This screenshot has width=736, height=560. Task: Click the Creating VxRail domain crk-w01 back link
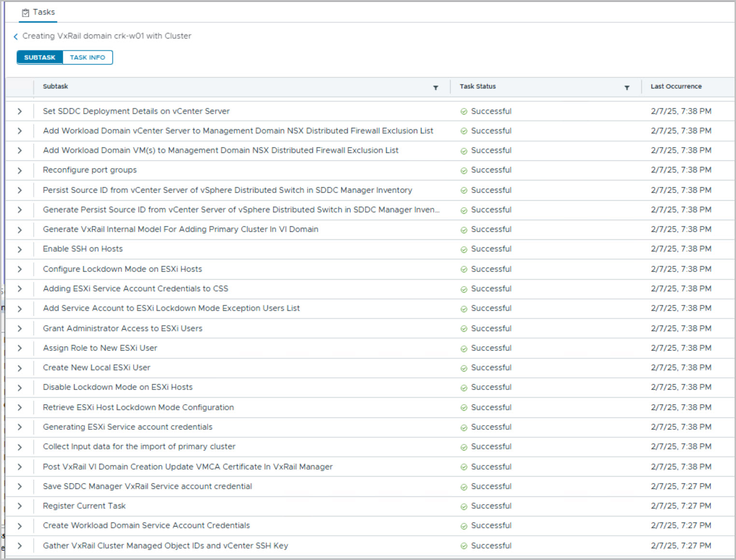pyautogui.click(x=107, y=36)
